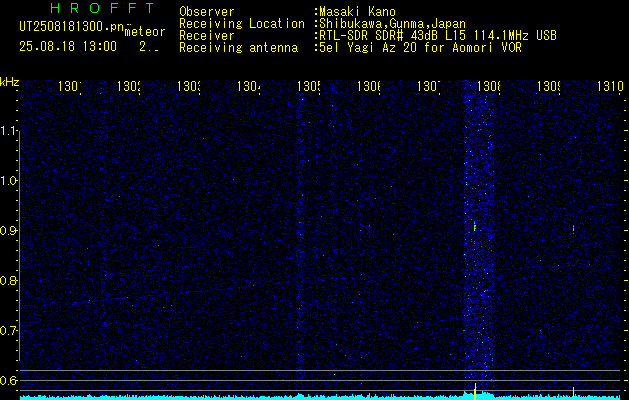Click the Observer label
The image size is (629, 400).
point(207,12)
